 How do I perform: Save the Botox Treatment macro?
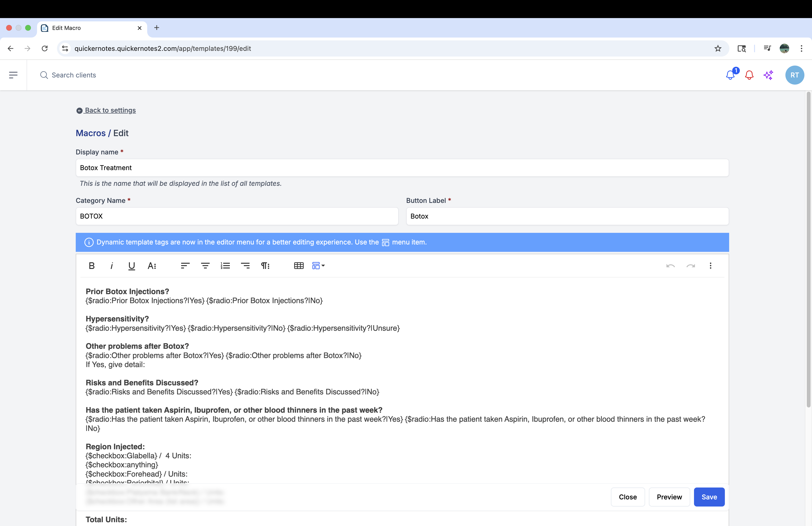pyautogui.click(x=709, y=497)
